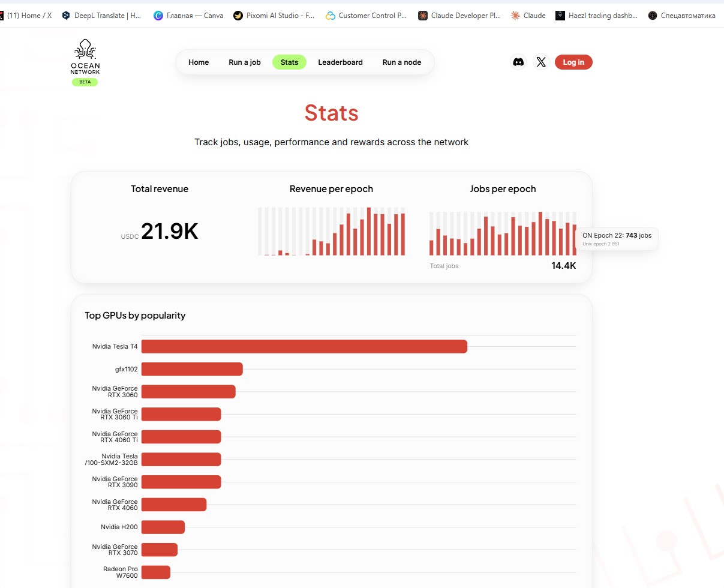This screenshot has width=724, height=588.
Task: Open the Claude Developer Platform bookmark
Action: pos(459,16)
